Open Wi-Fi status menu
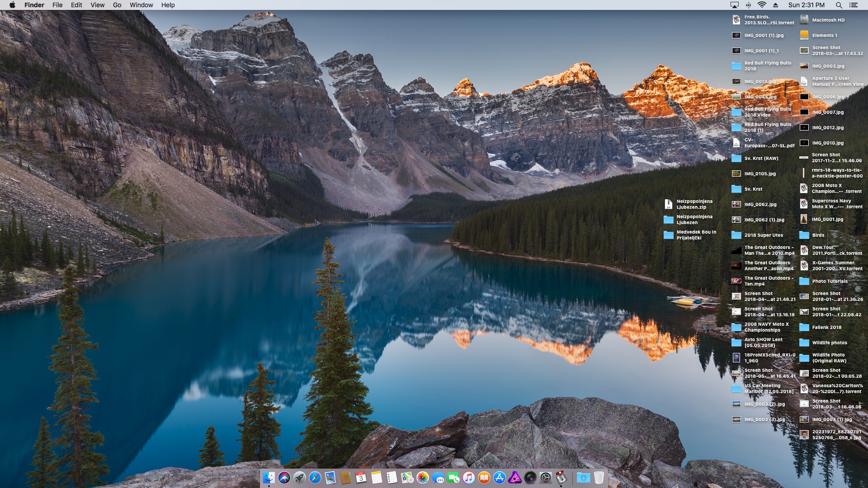This screenshot has width=868, height=488. (762, 5)
